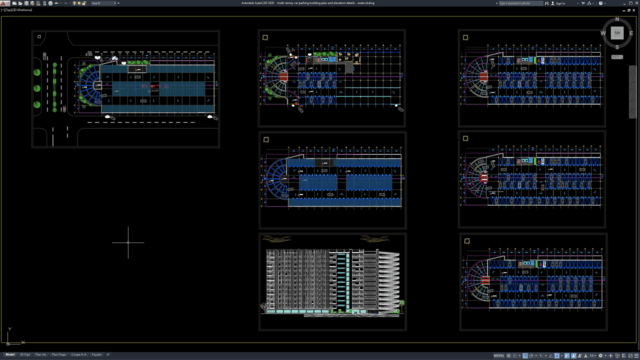Viewport: 640px width, 360px height.
Task: Click the E compass letter on ViewCube
Action: click(631, 33)
